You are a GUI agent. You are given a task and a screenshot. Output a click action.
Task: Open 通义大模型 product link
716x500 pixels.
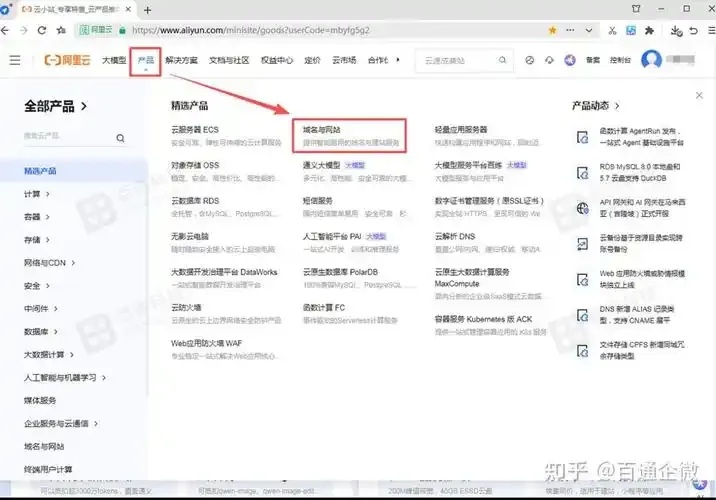point(321,165)
